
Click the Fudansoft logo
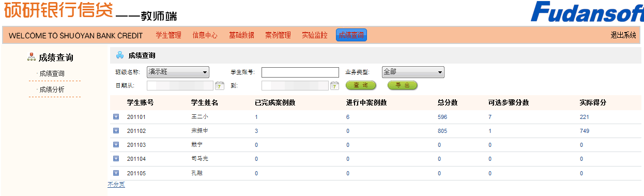click(588, 11)
